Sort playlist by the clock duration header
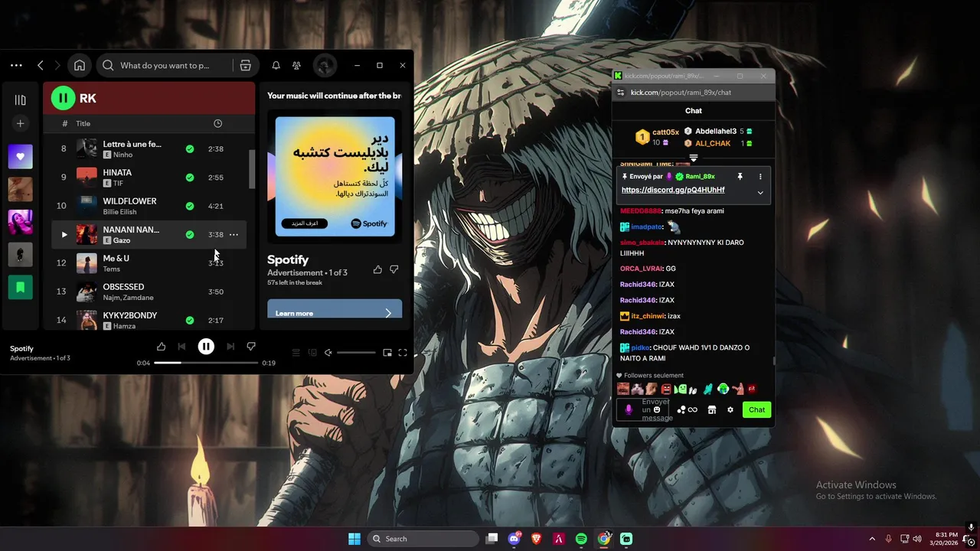The height and width of the screenshot is (551, 980). pos(217,123)
